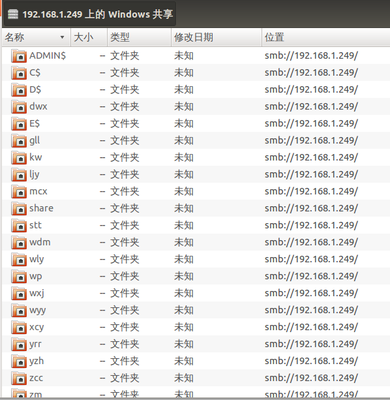
Task: Select the gll folder name
Action: coord(35,140)
